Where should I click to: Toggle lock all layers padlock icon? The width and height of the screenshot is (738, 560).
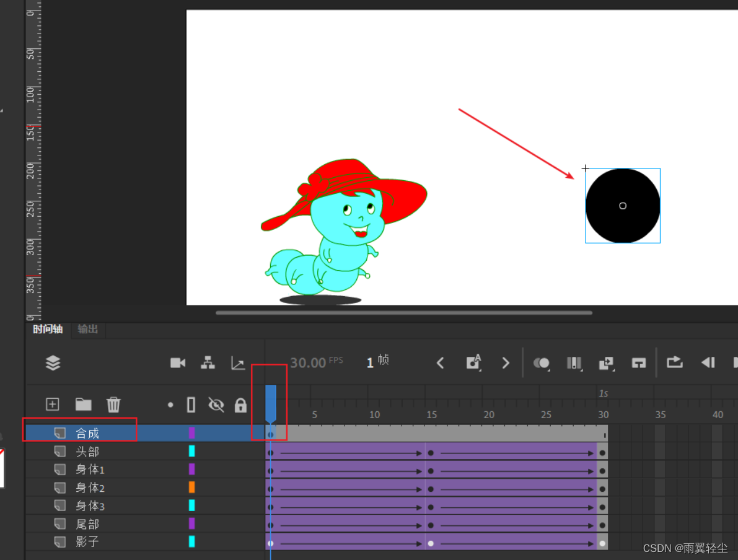pos(240,405)
